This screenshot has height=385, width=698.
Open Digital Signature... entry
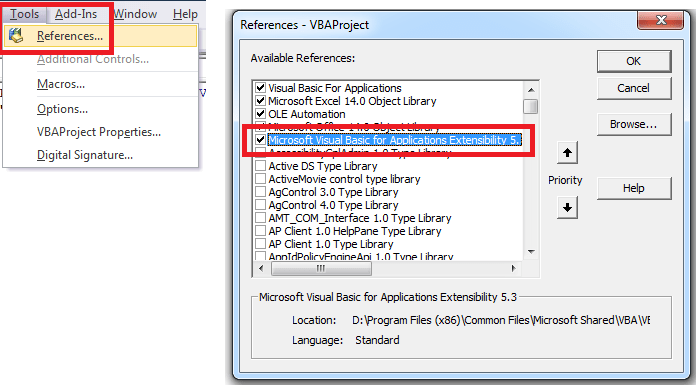85,155
